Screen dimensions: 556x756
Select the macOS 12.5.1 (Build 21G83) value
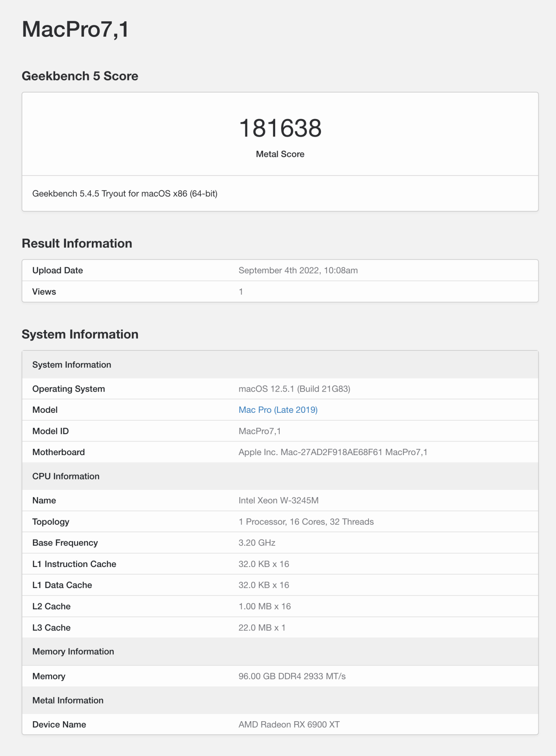point(294,389)
